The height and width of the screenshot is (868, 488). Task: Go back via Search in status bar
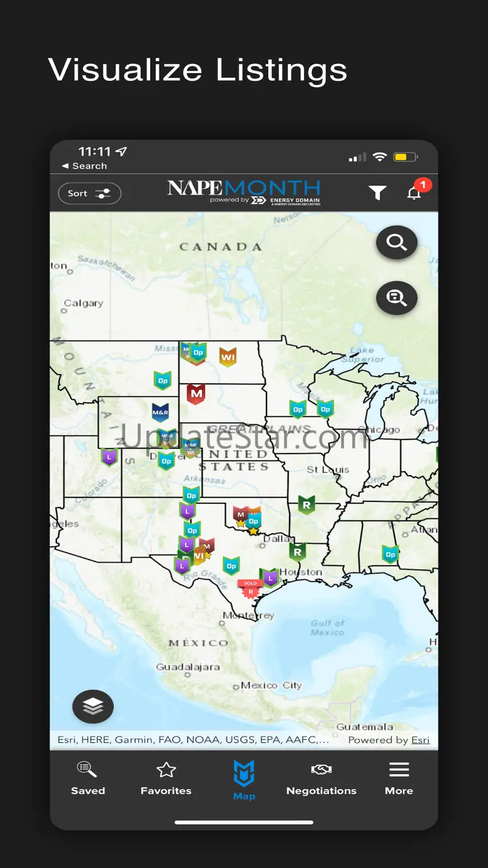pyautogui.click(x=84, y=166)
